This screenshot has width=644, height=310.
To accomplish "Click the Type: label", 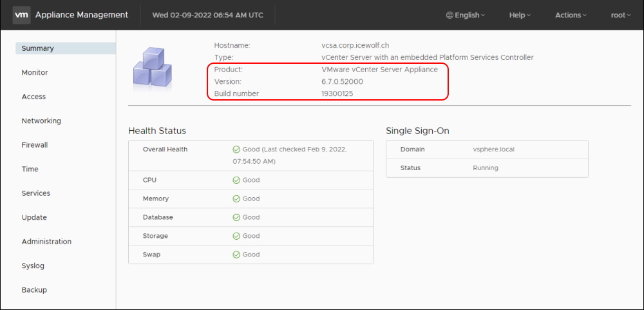I will 223,57.
